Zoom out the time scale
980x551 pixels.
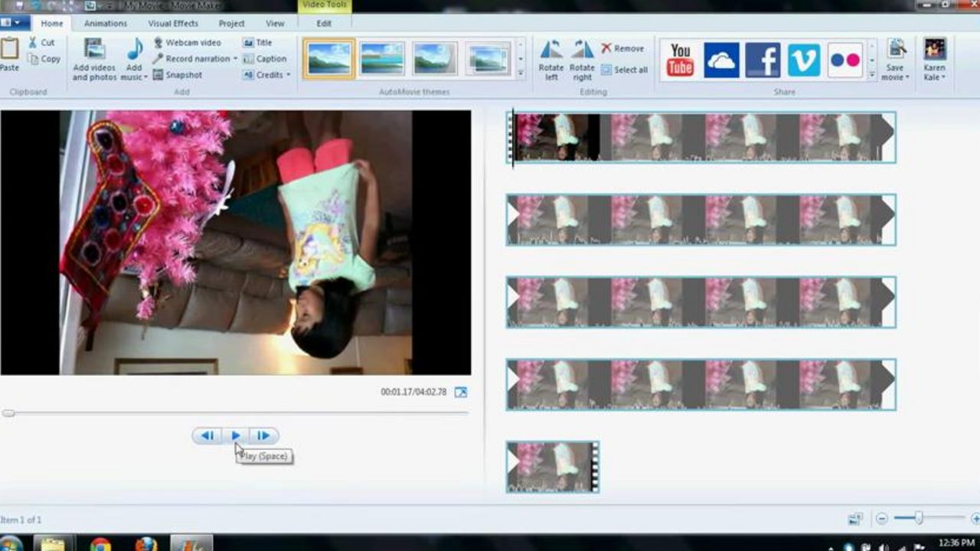[881, 519]
